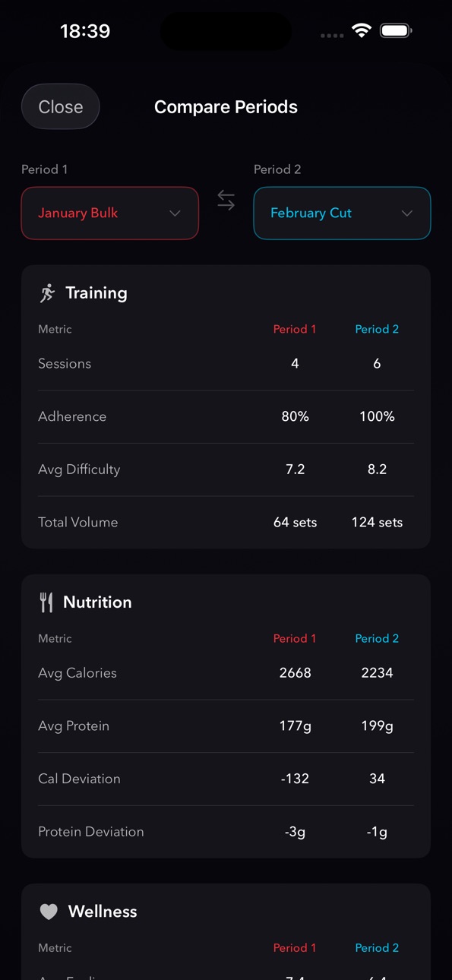The height and width of the screenshot is (980, 452).
Task: Expand the chevron next to January Bulk
Action: (175, 213)
